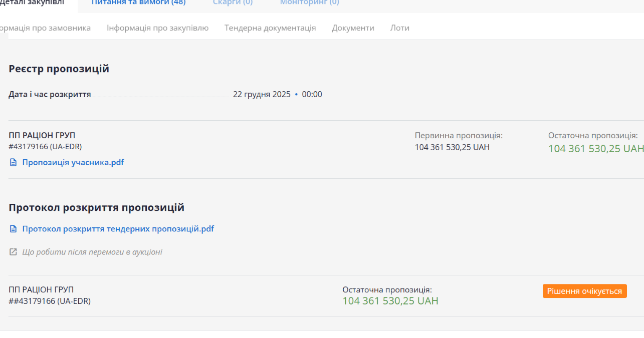Click the Первинна пропозиція amount
This screenshot has width=644, height=338.
tap(452, 147)
